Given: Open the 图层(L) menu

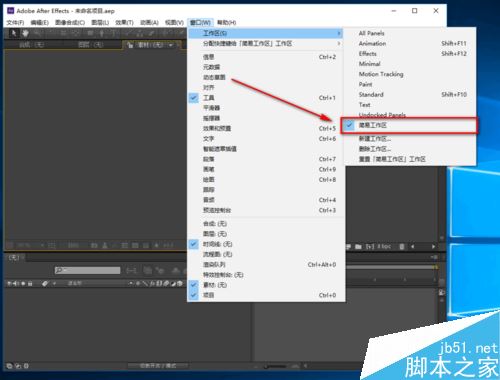Looking at the screenshot, I should click(x=100, y=23).
